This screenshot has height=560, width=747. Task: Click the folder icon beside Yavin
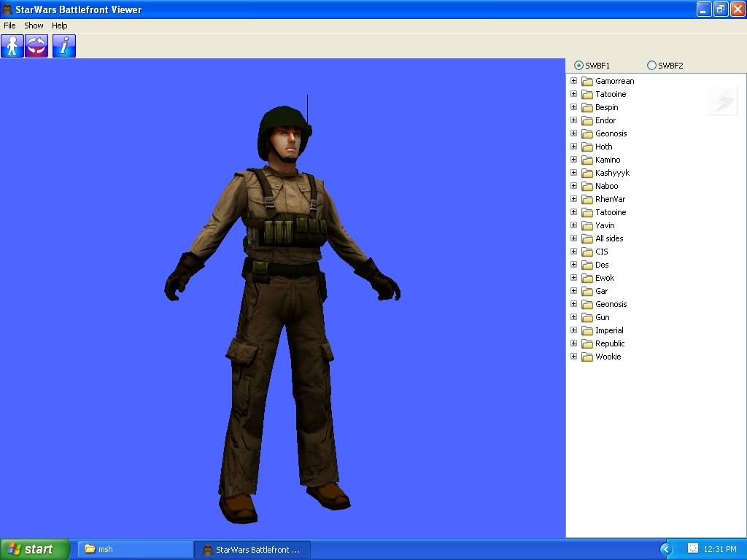coord(587,225)
